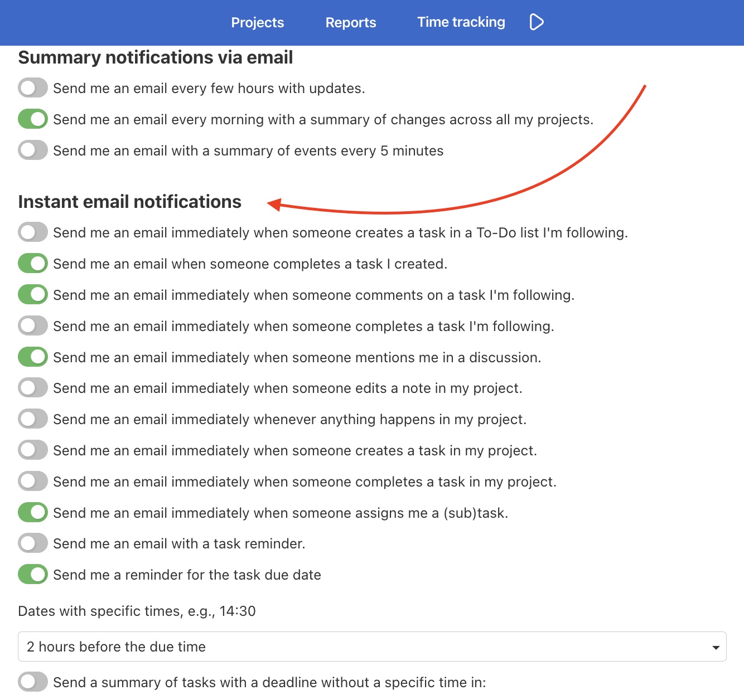Screen dimensions: 744x700
Task: Disable emails when someone completes my created tasks
Action: coord(32,264)
